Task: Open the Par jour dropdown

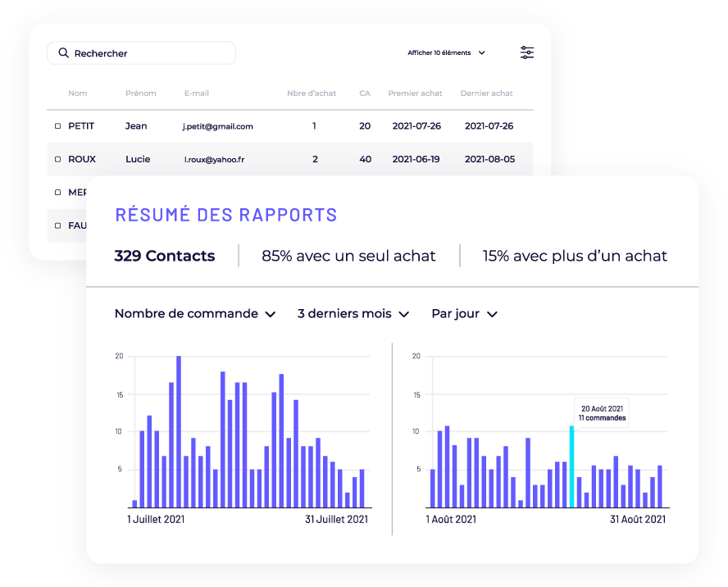Action: pyautogui.click(x=464, y=314)
